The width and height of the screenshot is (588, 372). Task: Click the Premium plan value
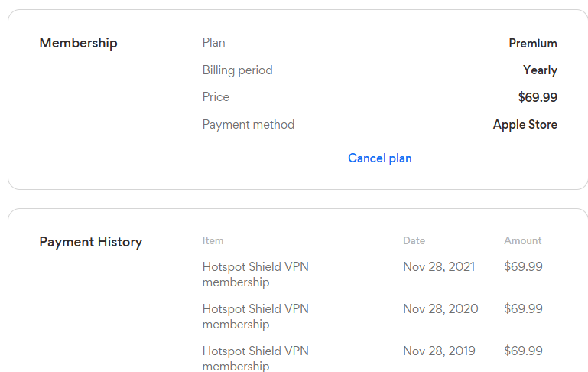(x=533, y=43)
